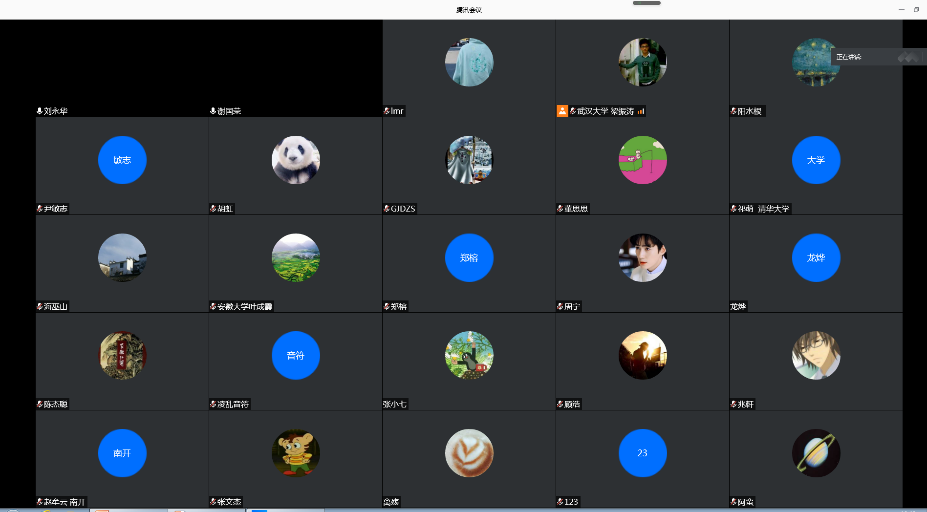Image resolution: width=927 pixels, height=512 pixels.
Task: Click the orange host icon beside 武汉大学
Action: pyautogui.click(x=562, y=111)
